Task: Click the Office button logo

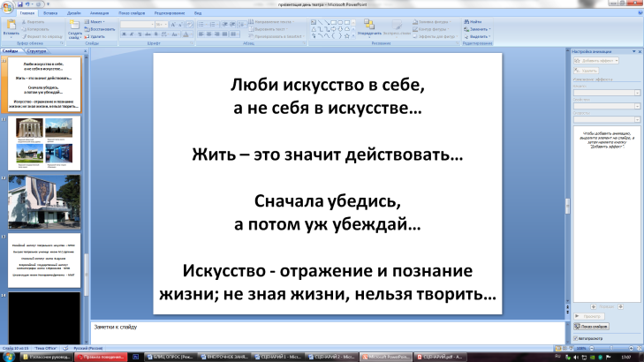Action: (8, 7)
